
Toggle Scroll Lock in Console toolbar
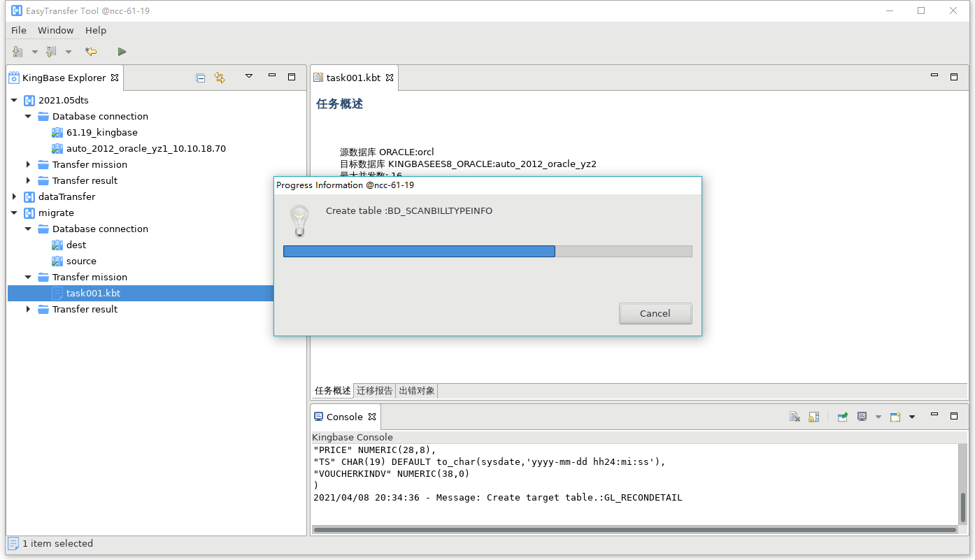coord(813,417)
